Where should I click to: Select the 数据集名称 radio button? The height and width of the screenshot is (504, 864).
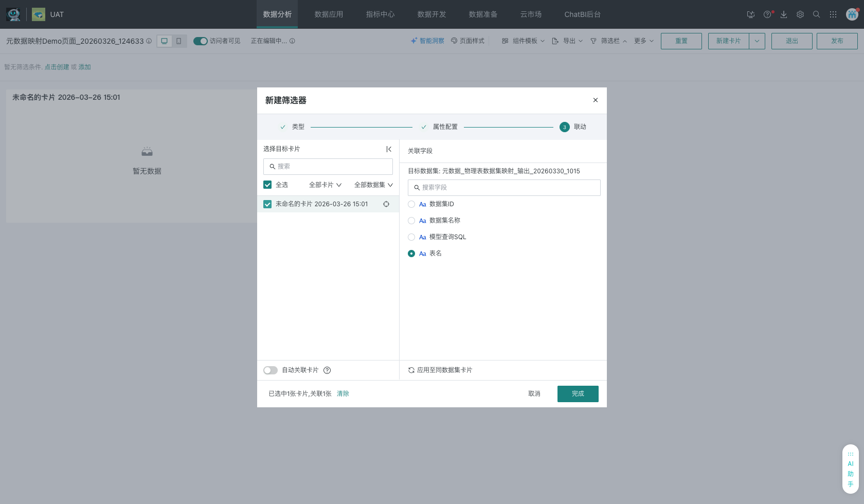point(411,221)
